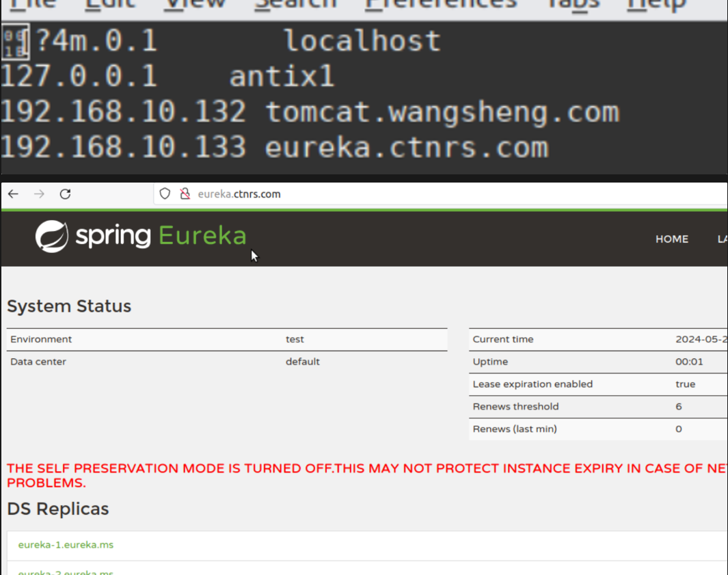728x575 pixels.
Task: Open the File menu in the editor
Action: click(33, 5)
